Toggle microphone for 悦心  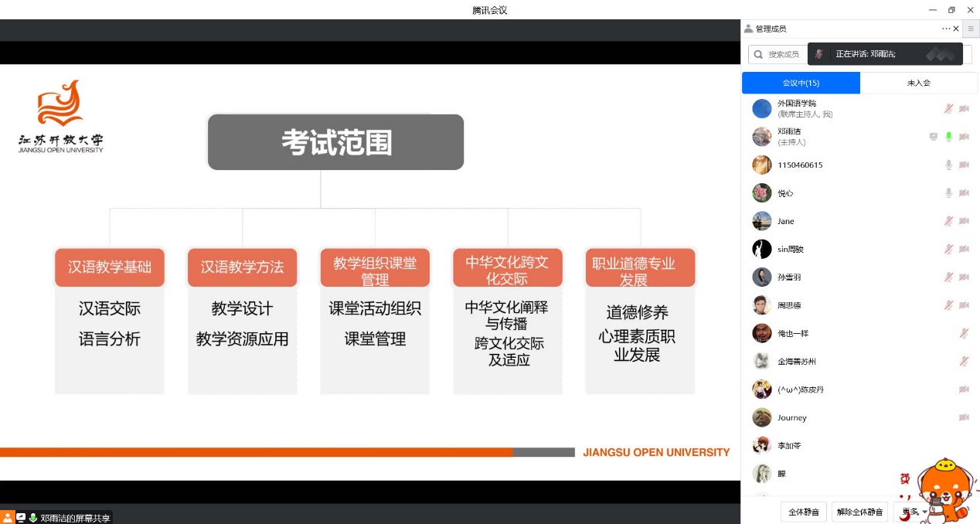point(948,193)
